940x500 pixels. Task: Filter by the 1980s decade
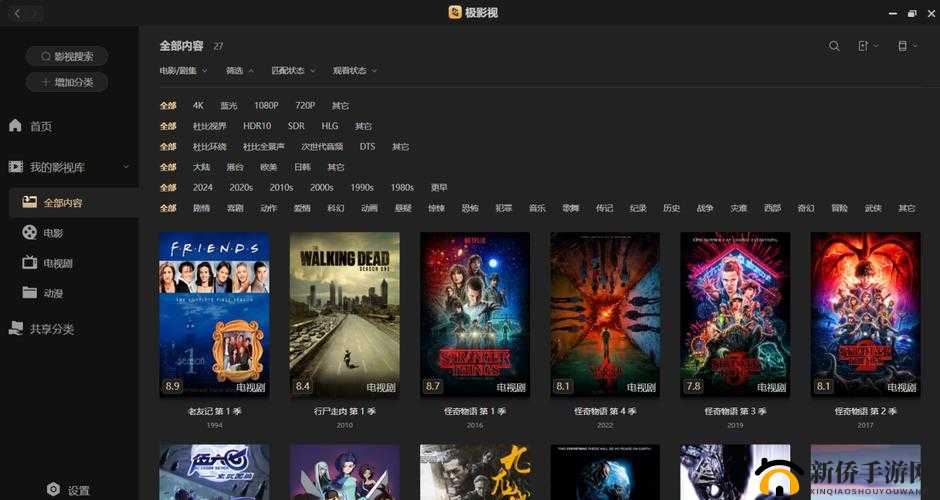pyautogui.click(x=402, y=188)
